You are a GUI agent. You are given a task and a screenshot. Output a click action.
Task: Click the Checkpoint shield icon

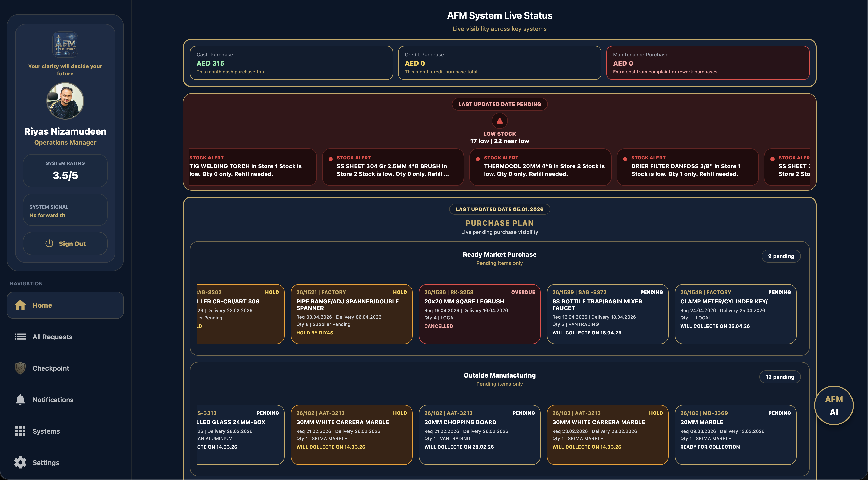click(x=20, y=368)
